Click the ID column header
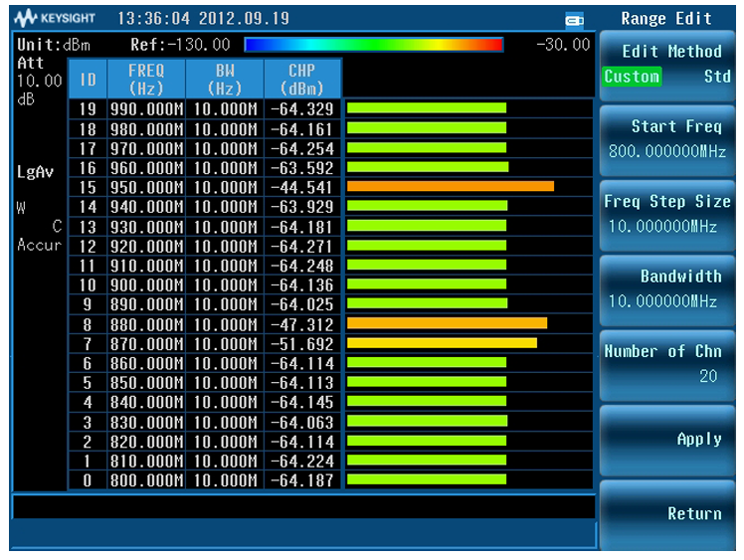Screen dimensions: 744x560 88,79
